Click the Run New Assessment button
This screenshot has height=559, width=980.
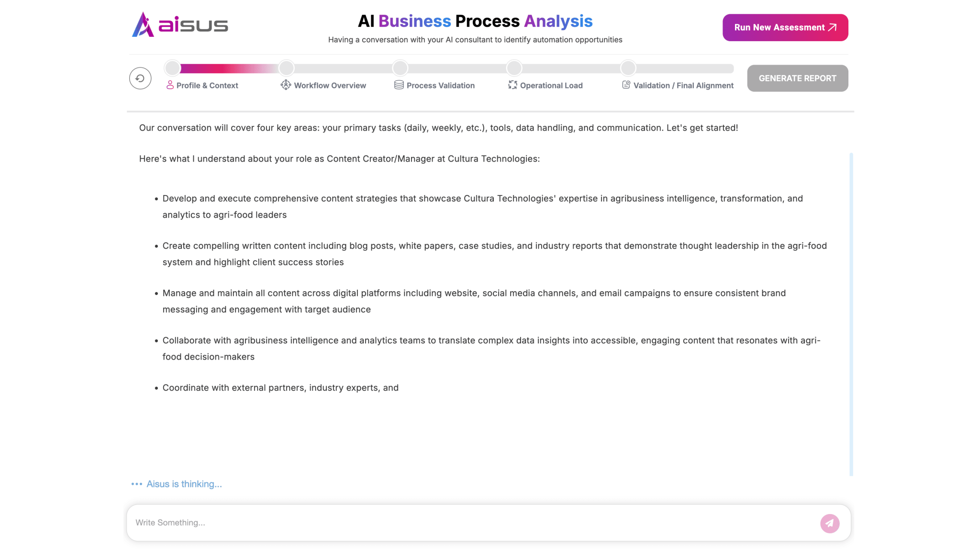click(x=785, y=28)
